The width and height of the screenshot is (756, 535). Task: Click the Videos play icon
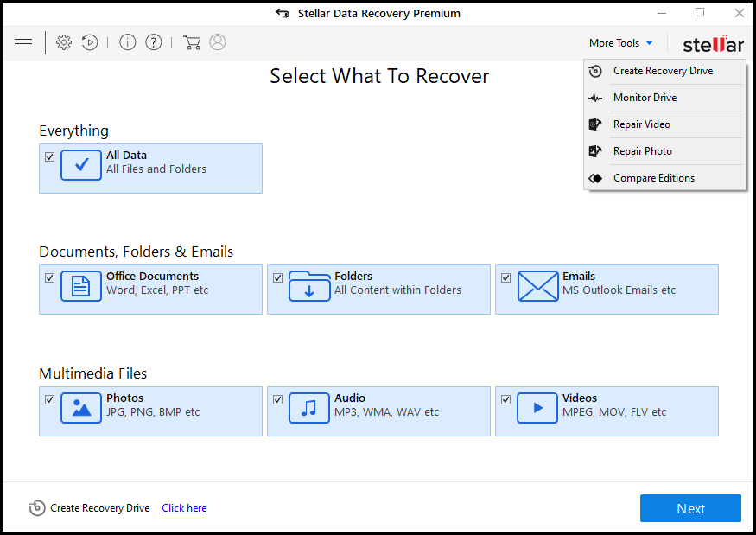(x=537, y=408)
